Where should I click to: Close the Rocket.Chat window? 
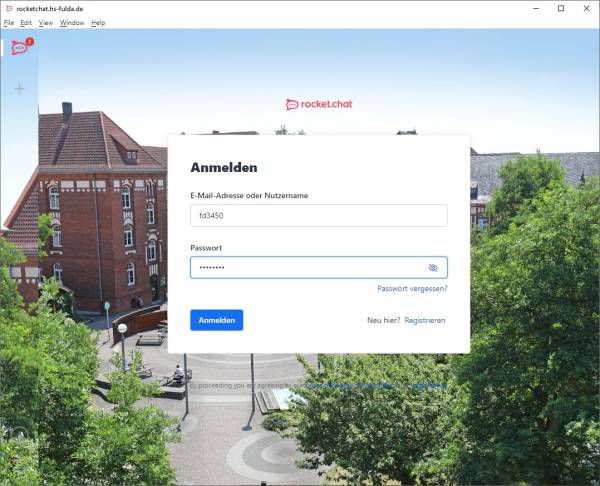pyautogui.click(x=588, y=8)
